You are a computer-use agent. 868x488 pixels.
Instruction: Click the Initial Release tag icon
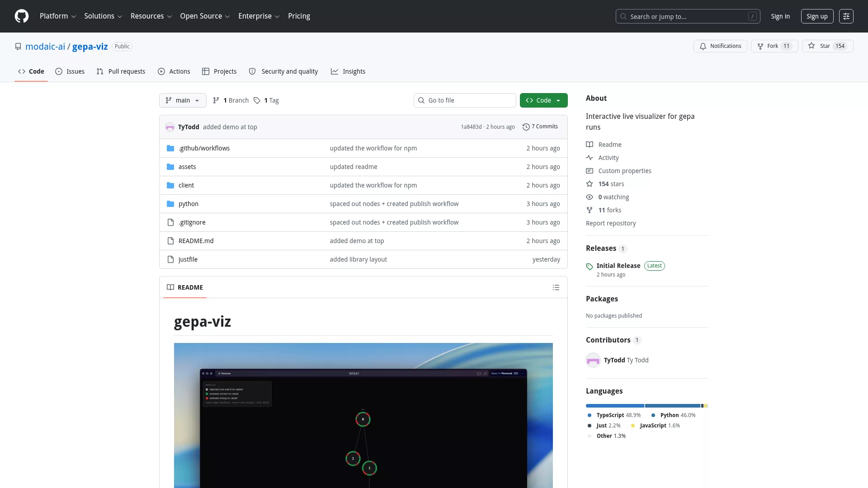(x=590, y=267)
